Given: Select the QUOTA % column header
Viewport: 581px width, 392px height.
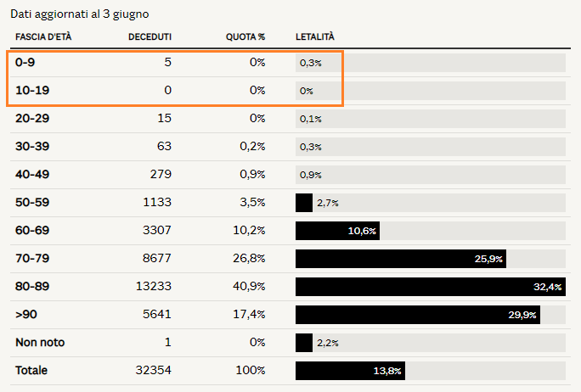Looking at the screenshot, I should coord(245,37).
